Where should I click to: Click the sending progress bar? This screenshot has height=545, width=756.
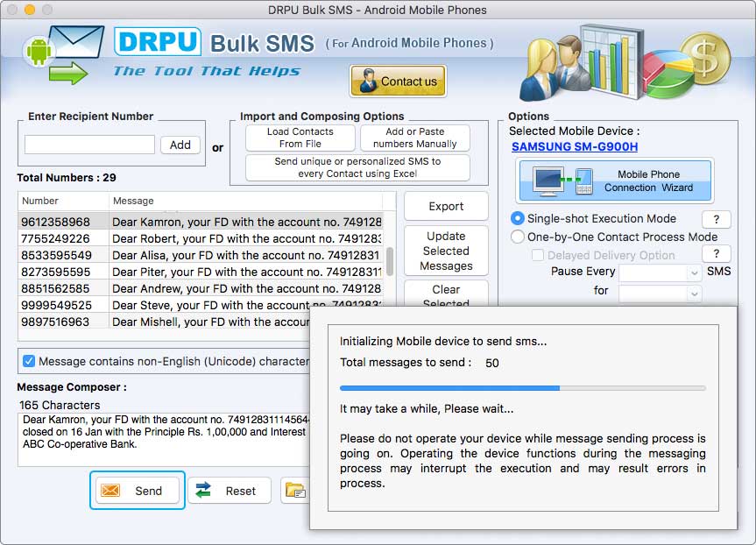[523, 388]
